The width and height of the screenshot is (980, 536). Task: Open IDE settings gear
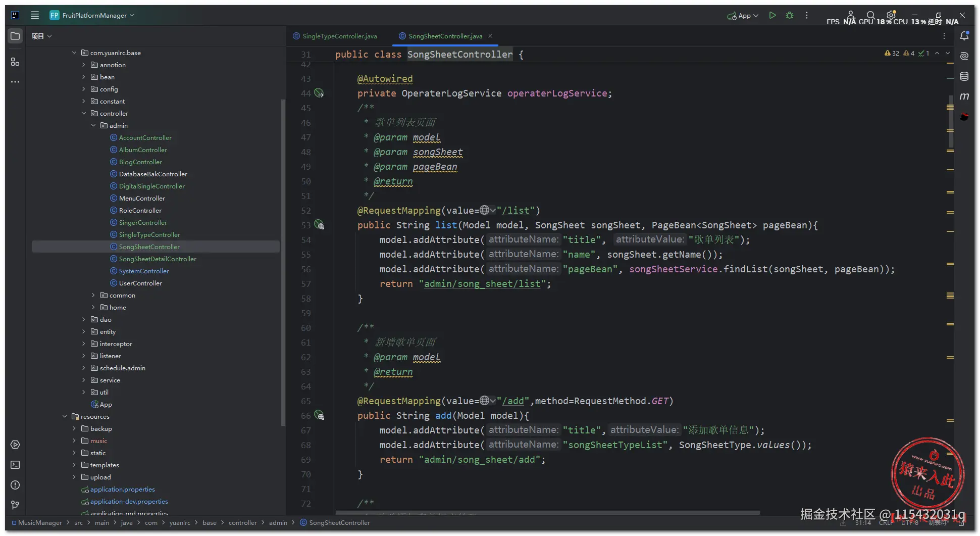click(891, 15)
